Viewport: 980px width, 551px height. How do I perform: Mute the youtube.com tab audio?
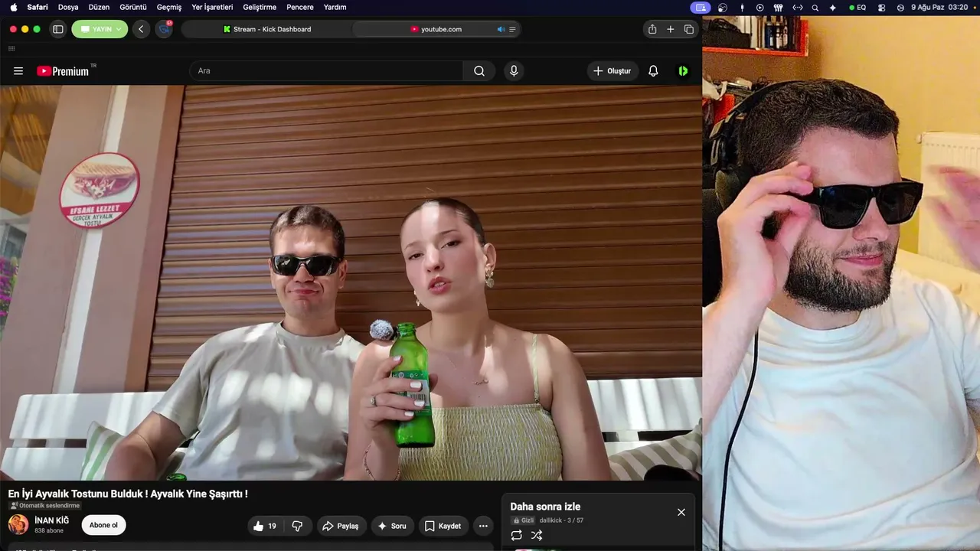click(x=501, y=29)
